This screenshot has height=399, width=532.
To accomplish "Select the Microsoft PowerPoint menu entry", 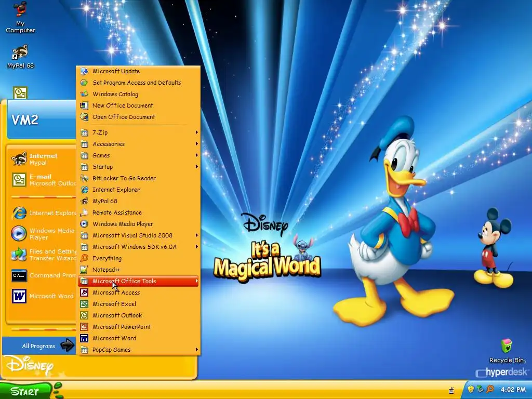I will point(138,327).
